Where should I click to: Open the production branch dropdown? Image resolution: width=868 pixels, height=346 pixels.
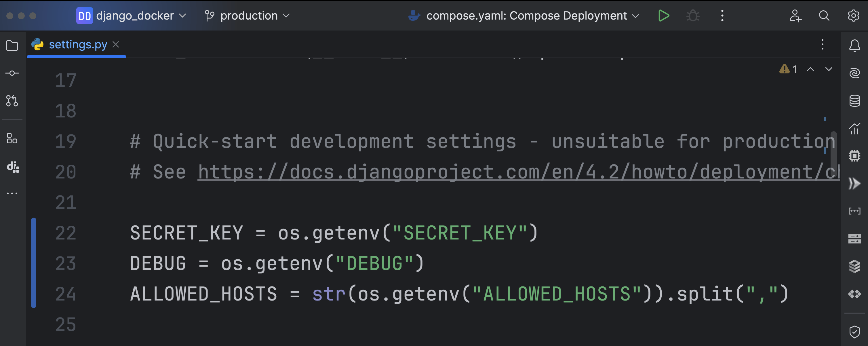248,16
